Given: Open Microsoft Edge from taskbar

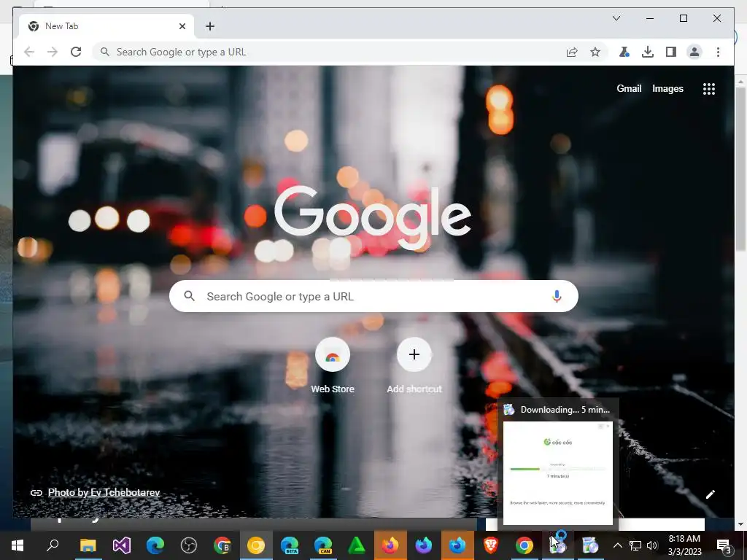Looking at the screenshot, I should pyautogui.click(x=155, y=545).
